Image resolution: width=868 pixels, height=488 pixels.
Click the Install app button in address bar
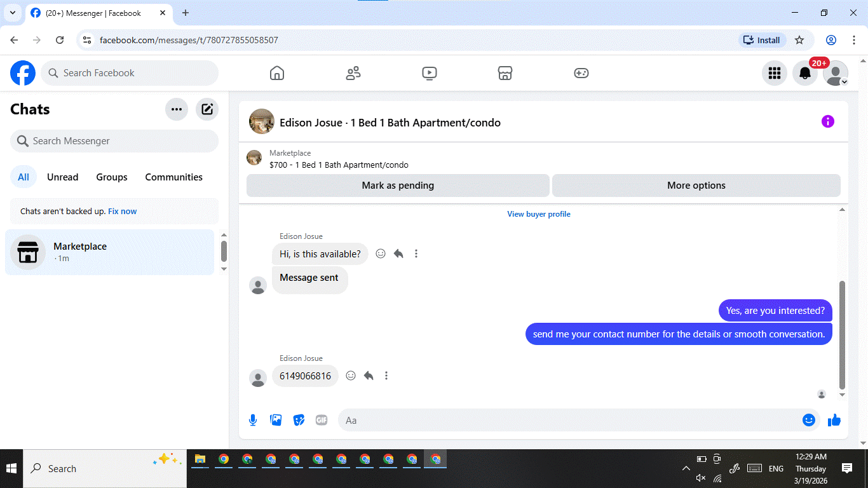pyautogui.click(x=763, y=40)
